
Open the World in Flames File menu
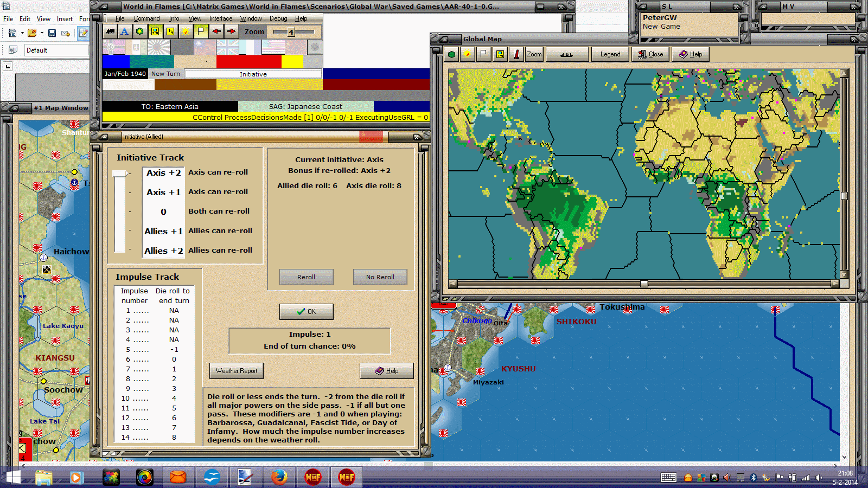pos(120,18)
